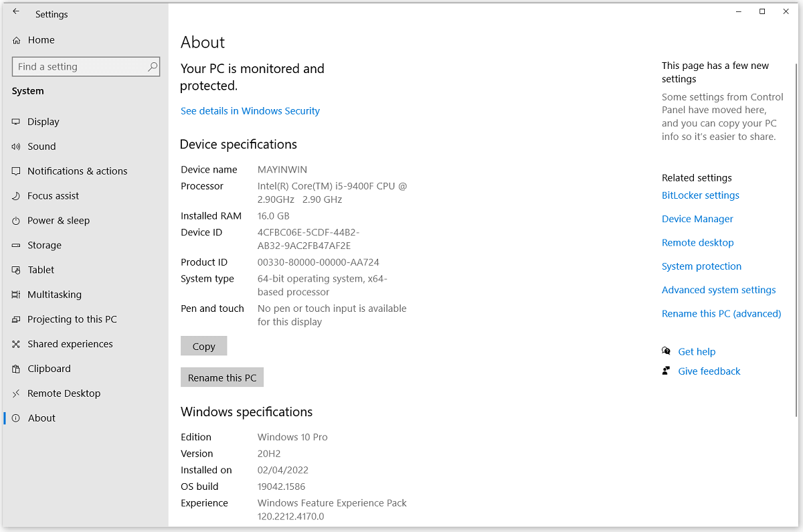Viewport: 803px width, 532px height.
Task: Open See details in Windows Security
Action: (250, 111)
